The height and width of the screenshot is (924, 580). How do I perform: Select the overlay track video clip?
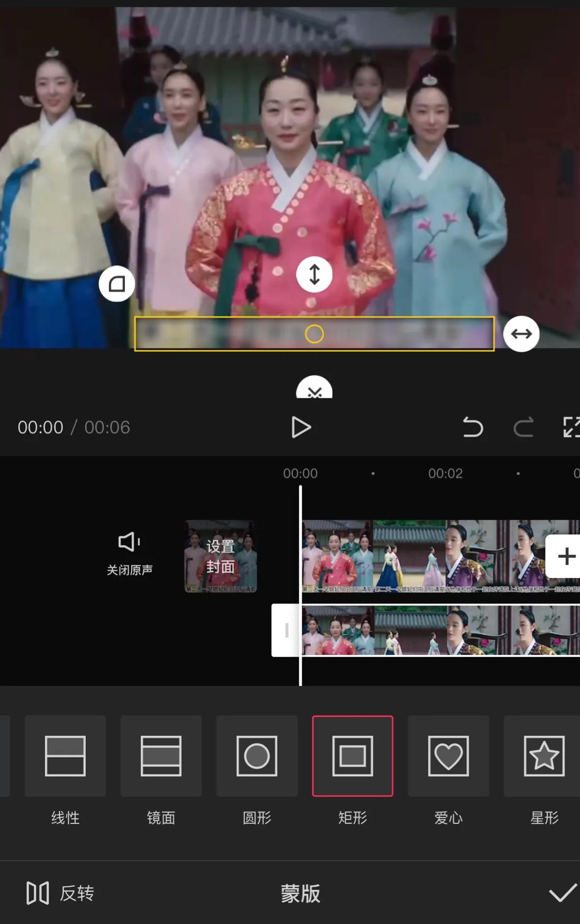[441, 630]
